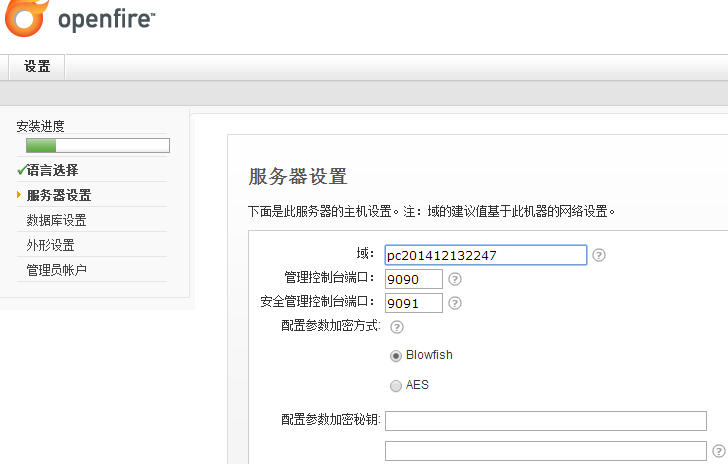Click the 服务器设置 page heading
Image resolution: width=728 pixels, height=464 pixels.
tap(298, 176)
